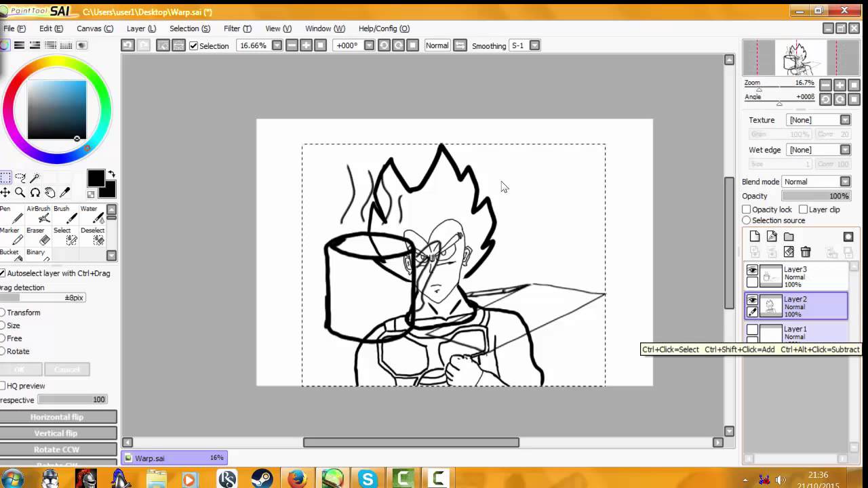The width and height of the screenshot is (868, 488).
Task: Select the Magic Wand tool
Action: [35, 178]
